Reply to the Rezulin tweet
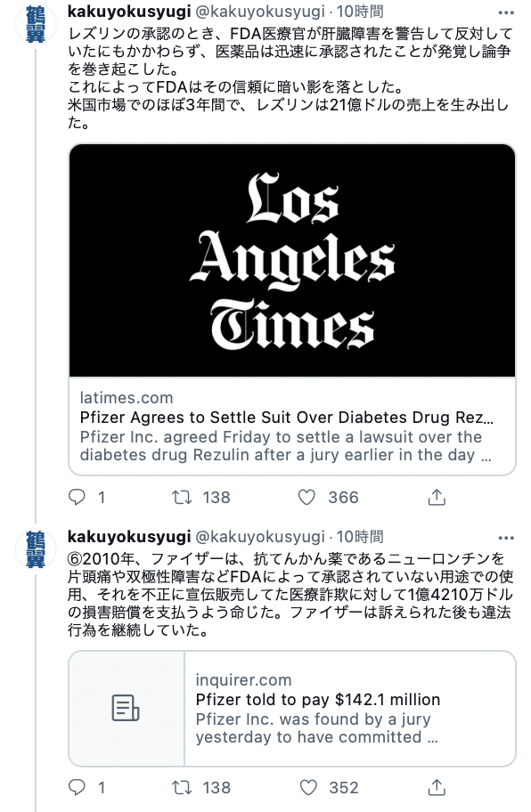 78,497
